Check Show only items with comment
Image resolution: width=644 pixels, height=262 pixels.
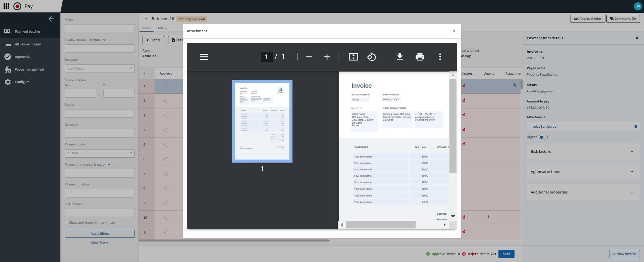tap(66, 222)
